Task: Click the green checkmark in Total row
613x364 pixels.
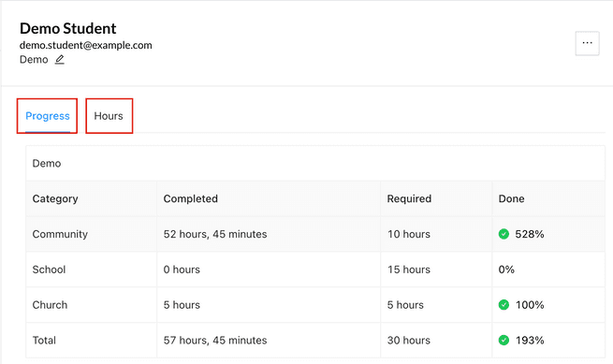Action: 504,341
